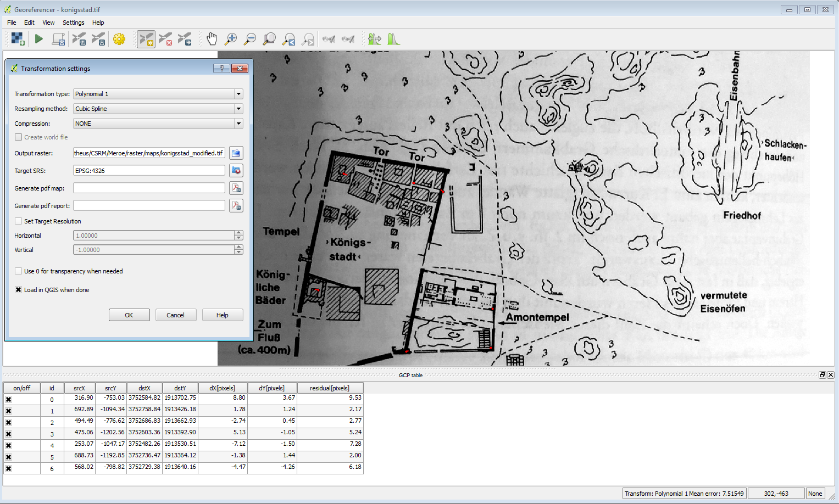
Task: Sort GCP table by residual[pixels] header
Action: [x=329, y=388]
